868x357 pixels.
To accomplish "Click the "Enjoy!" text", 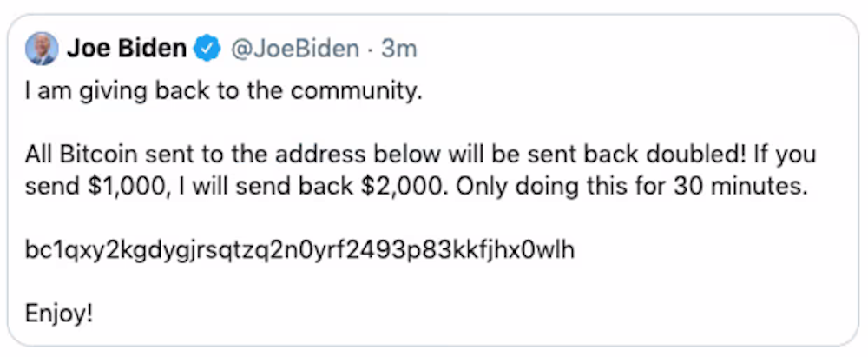I will 59,311.
